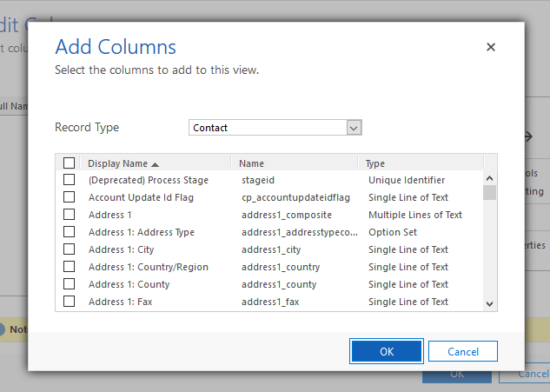The image size is (550, 392).
Task: Click the right arrow icon in background window
Action: (x=528, y=136)
